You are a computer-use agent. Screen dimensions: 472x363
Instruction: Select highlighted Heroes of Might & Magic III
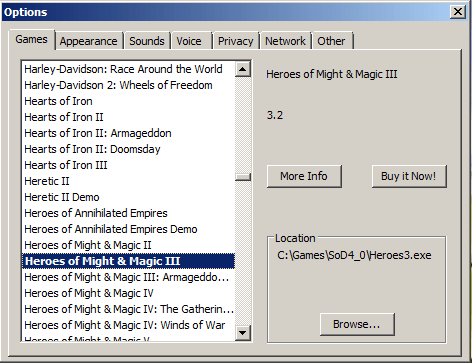(x=128, y=261)
